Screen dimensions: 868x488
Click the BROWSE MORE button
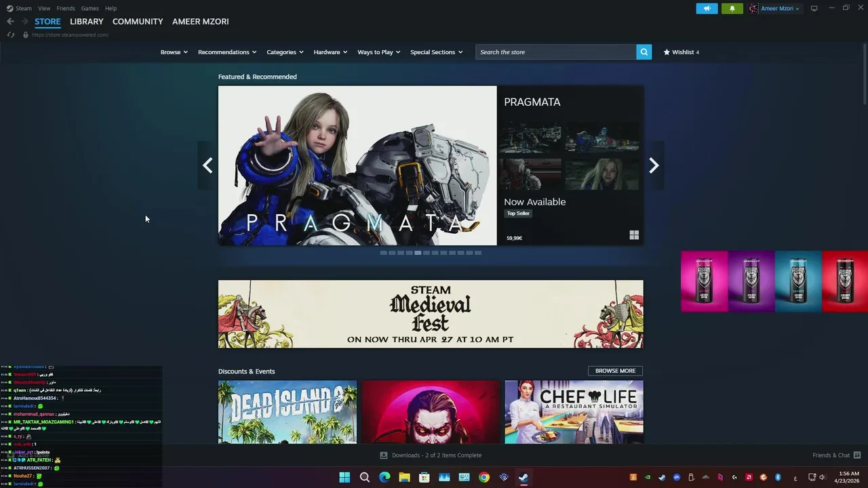(x=615, y=371)
